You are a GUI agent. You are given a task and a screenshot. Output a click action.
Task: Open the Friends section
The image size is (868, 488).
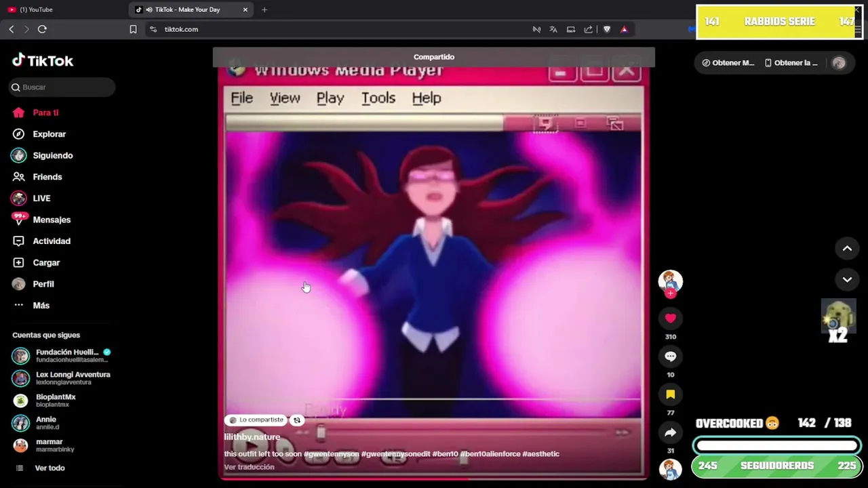38,177
